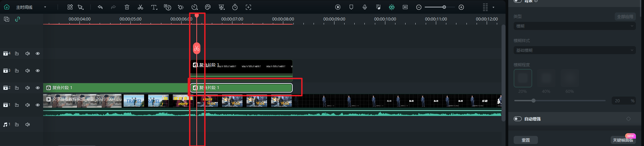Open the 关键帧面板 button
This screenshot has width=644, height=146.
click(x=623, y=140)
